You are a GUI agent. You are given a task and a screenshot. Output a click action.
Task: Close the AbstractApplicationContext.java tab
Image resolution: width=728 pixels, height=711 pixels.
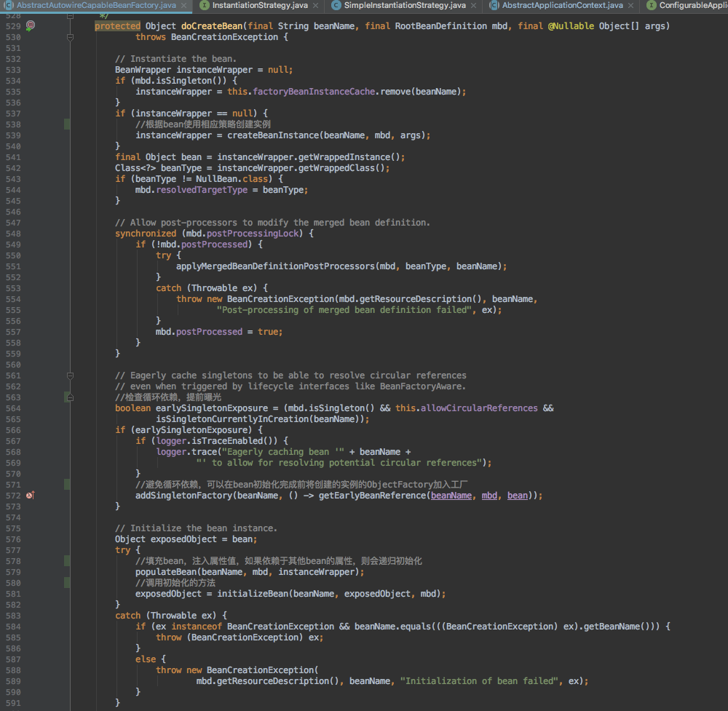pyautogui.click(x=630, y=6)
